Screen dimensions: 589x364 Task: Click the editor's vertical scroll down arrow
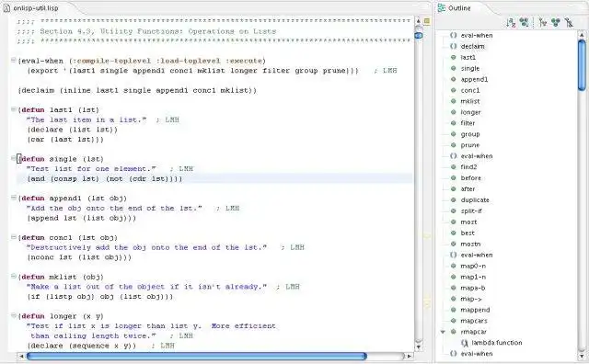pyautogui.click(x=419, y=347)
